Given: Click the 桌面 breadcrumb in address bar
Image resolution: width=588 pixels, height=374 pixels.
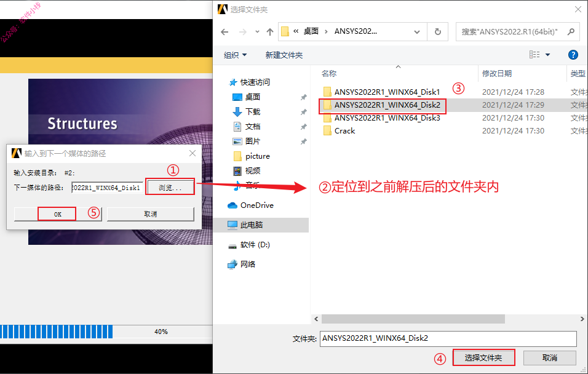Looking at the screenshot, I should tap(311, 31).
